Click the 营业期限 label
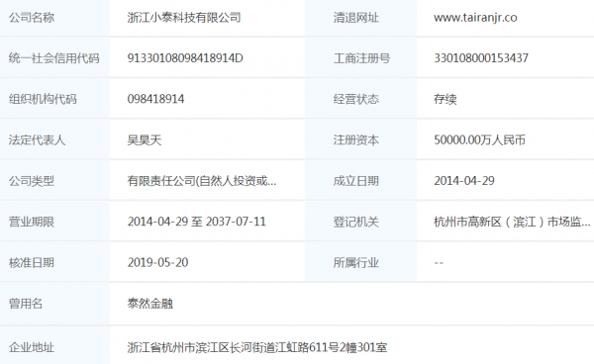 (x=32, y=222)
